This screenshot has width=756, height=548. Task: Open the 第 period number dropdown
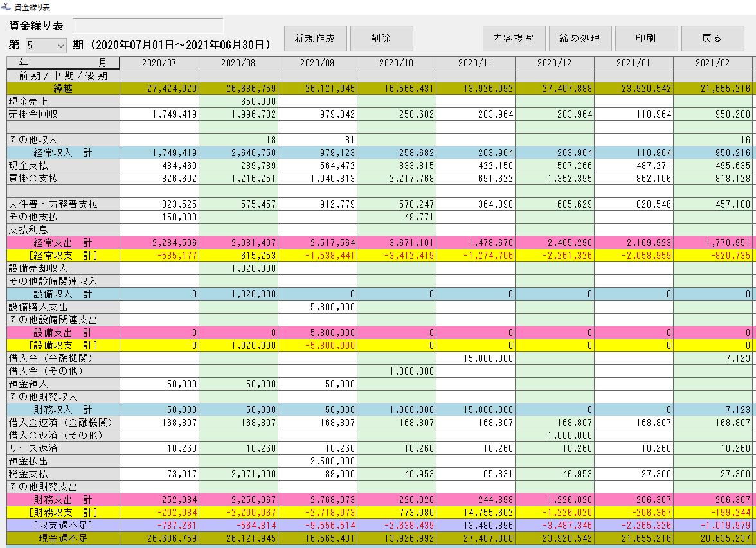(x=46, y=46)
